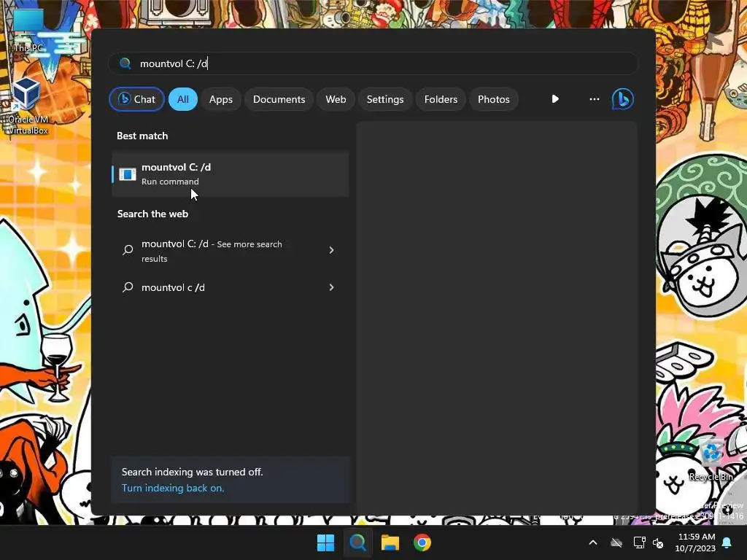This screenshot has height=560, width=747.
Task: Expand chevron beside 'mountvol c /d'
Action: pos(332,287)
